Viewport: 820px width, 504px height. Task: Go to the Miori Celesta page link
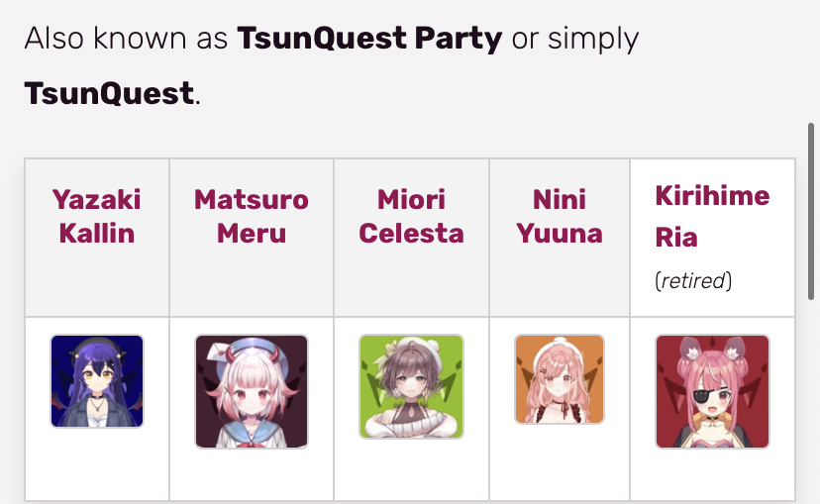pyautogui.click(x=411, y=216)
